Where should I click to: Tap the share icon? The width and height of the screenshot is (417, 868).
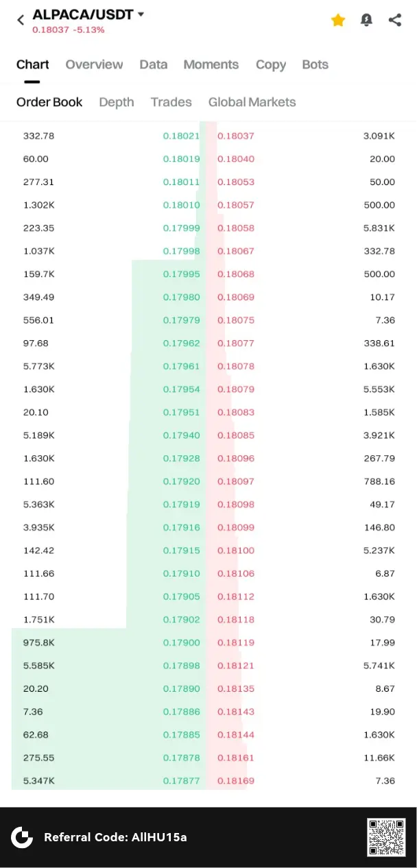(x=395, y=20)
